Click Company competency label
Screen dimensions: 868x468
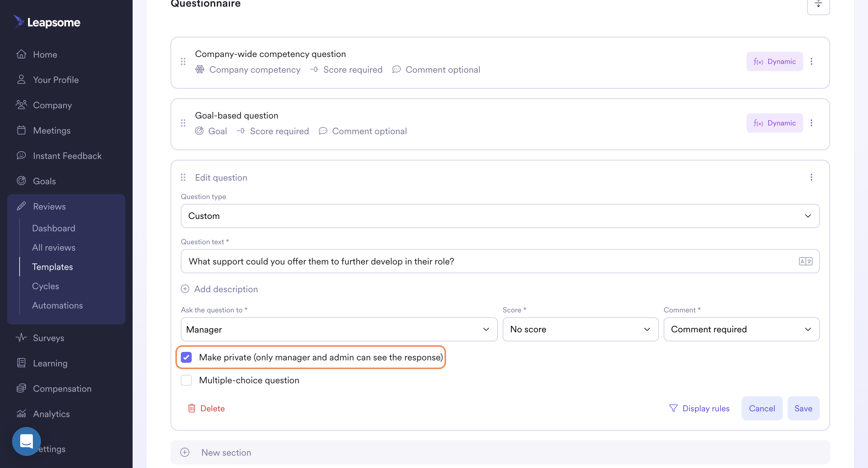point(255,69)
